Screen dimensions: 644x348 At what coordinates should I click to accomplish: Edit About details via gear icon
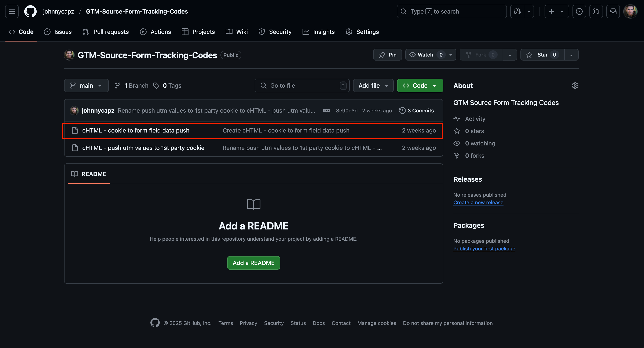(575, 86)
